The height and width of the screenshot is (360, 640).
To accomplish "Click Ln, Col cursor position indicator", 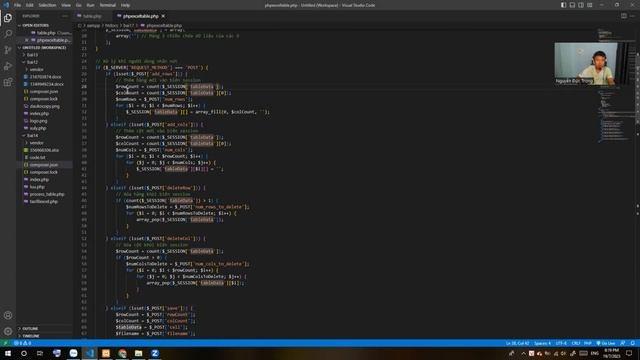I will [517, 343].
